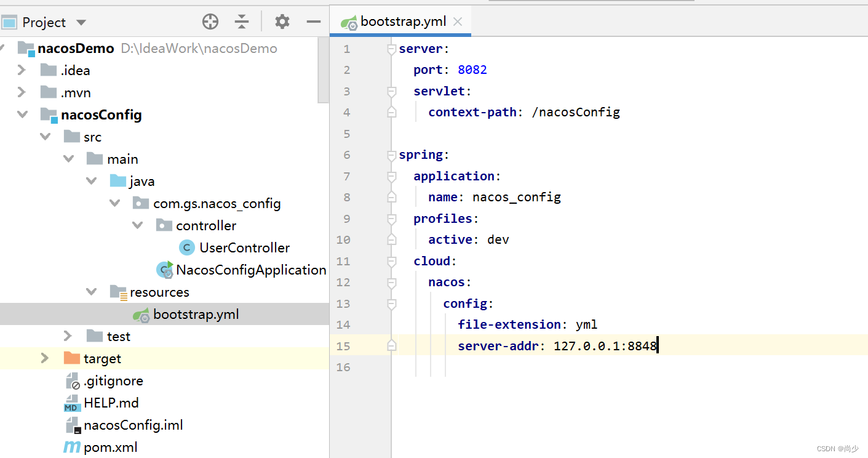868x458 pixels.
Task: Click the port value 8082
Action: [472, 70]
